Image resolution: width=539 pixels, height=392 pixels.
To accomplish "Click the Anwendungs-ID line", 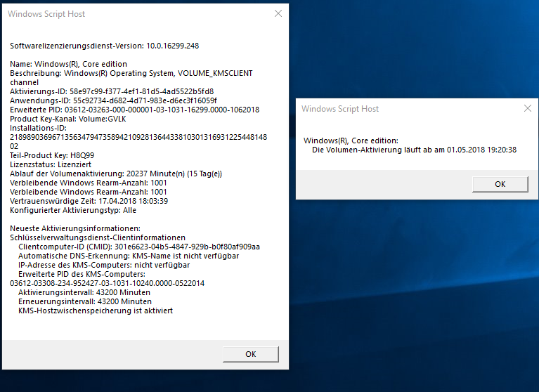I will click(113, 100).
